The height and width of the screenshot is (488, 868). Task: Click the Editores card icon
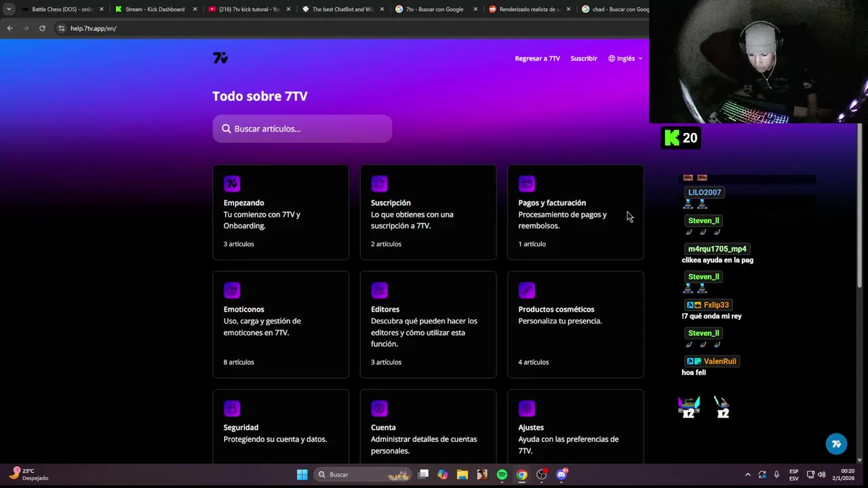coord(379,290)
